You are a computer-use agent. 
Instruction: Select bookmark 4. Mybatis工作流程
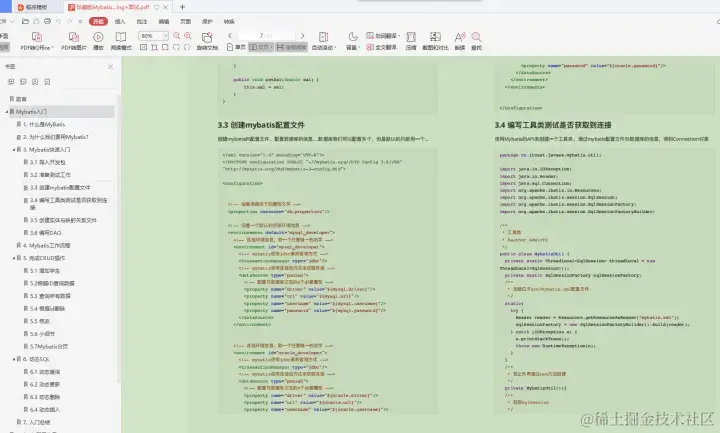46,245
